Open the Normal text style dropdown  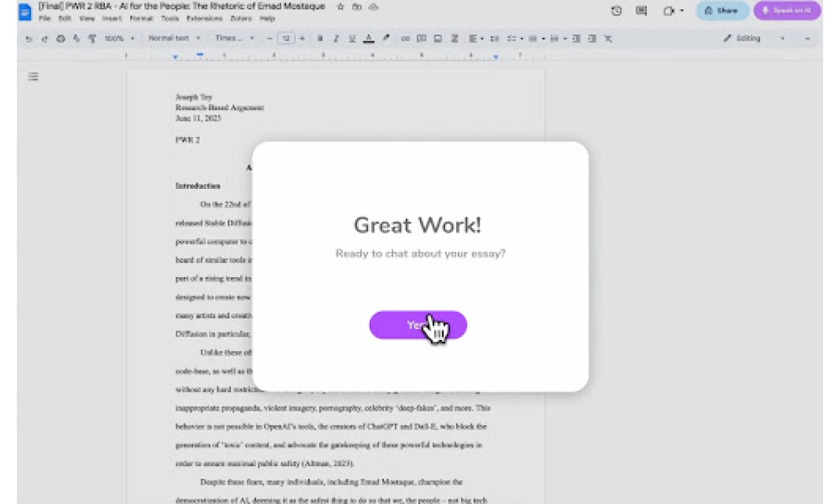click(x=174, y=39)
